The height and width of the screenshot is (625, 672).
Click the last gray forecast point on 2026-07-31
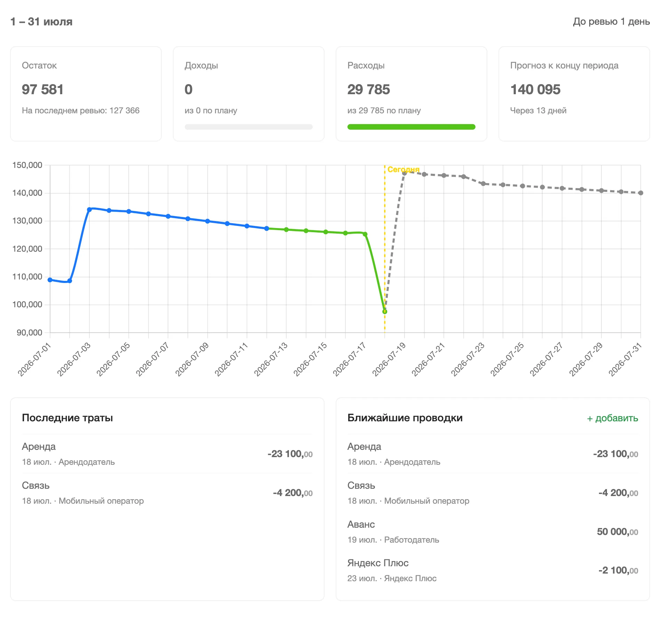point(641,193)
